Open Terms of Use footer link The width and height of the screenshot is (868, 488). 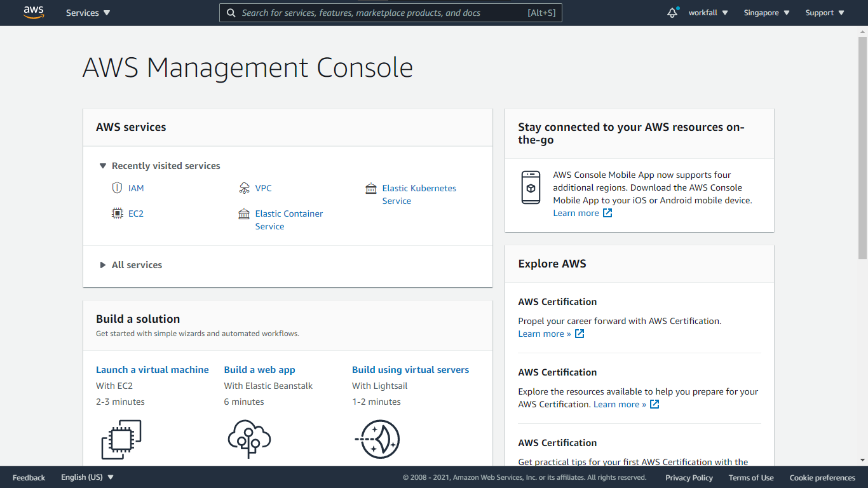point(751,477)
